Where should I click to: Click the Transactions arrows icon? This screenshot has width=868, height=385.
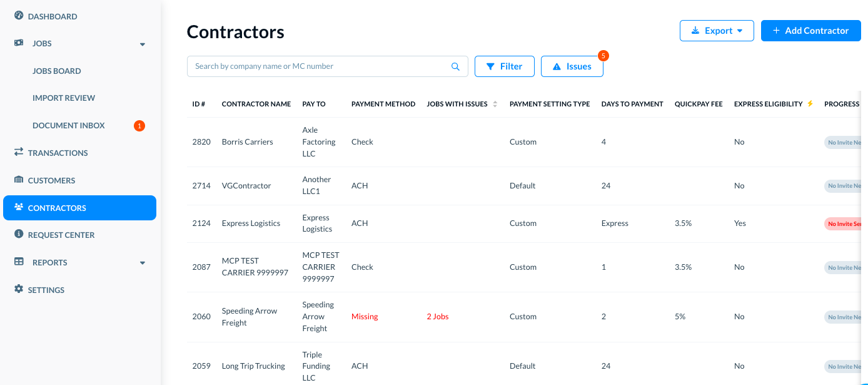pyautogui.click(x=19, y=152)
